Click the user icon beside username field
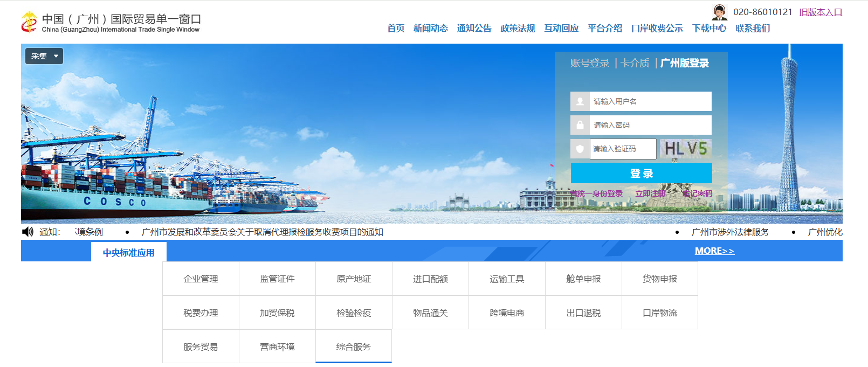The width and height of the screenshot is (868, 367). click(x=580, y=101)
